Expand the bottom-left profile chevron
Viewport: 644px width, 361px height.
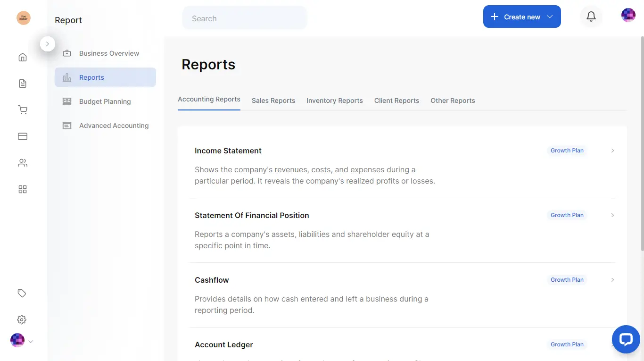[x=31, y=341]
